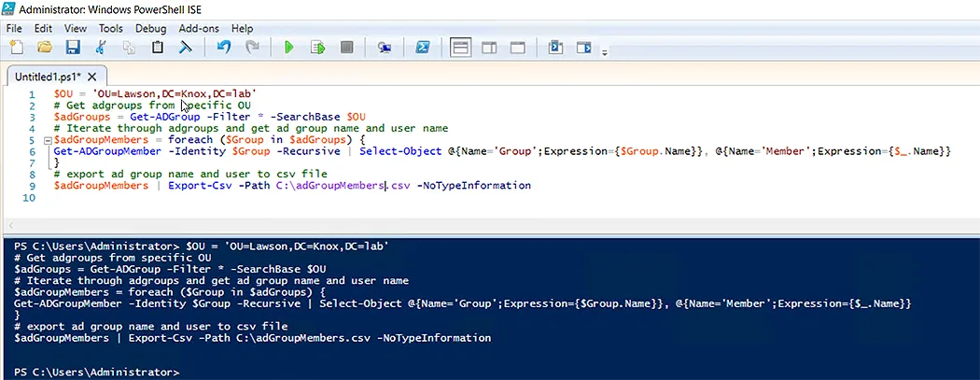
Task: Show script pane on top layout icon
Action: pyautogui.click(x=461, y=48)
